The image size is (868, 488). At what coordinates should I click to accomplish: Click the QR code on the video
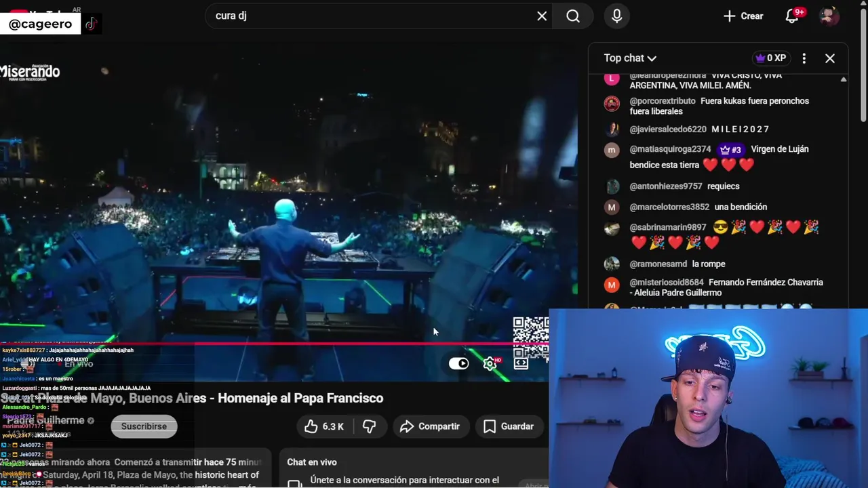point(531,337)
